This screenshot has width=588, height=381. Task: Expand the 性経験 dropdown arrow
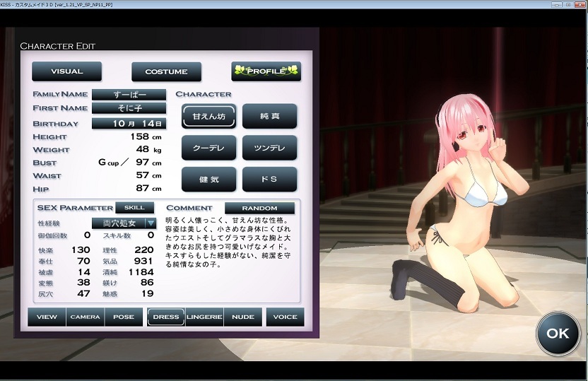[x=151, y=223]
